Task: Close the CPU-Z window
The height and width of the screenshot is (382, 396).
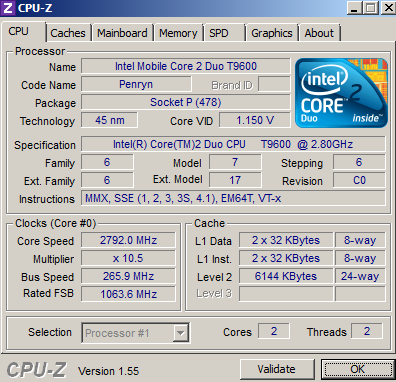Action: [x=388, y=8]
